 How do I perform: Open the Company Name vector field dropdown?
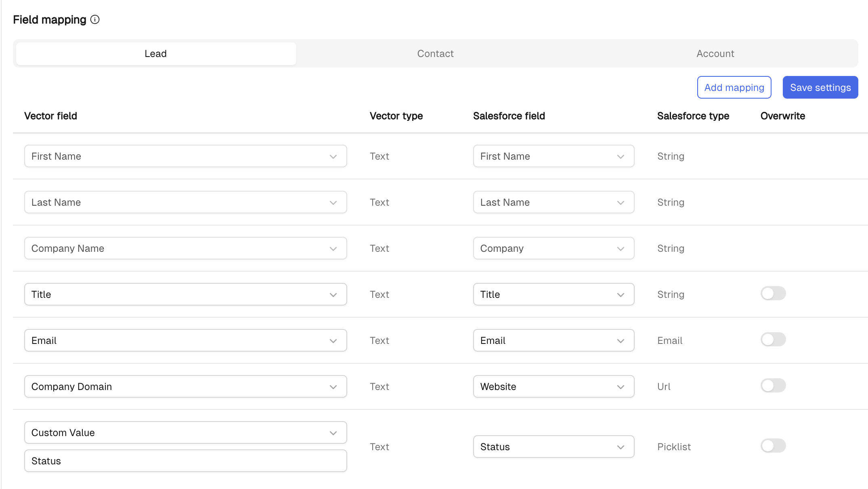tap(185, 249)
